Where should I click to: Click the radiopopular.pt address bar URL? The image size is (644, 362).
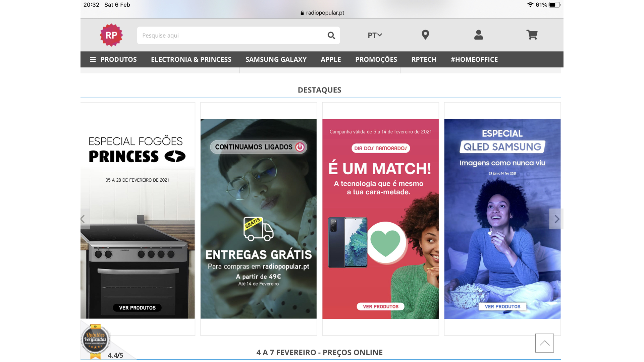point(325,13)
